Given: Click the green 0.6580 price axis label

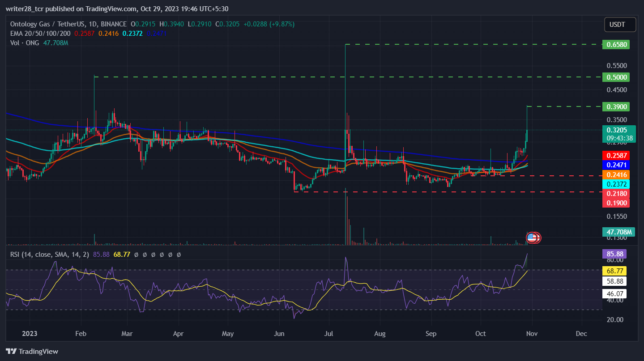Looking at the screenshot, I should pyautogui.click(x=616, y=44).
